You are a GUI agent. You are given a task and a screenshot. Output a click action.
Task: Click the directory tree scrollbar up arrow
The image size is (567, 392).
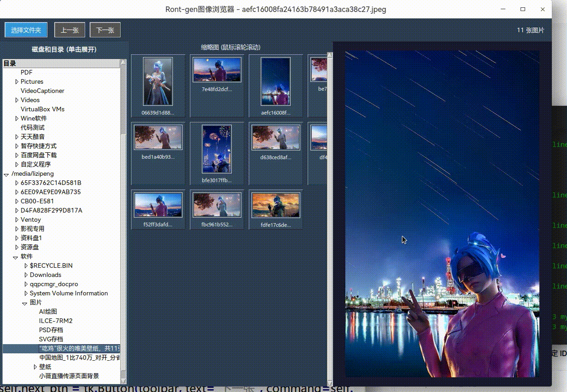tap(123, 62)
